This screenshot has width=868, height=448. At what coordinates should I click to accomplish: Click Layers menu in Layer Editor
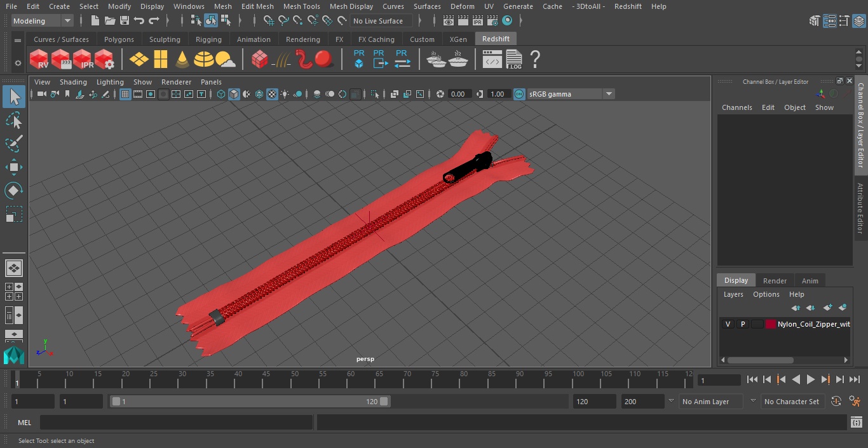[x=733, y=294]
